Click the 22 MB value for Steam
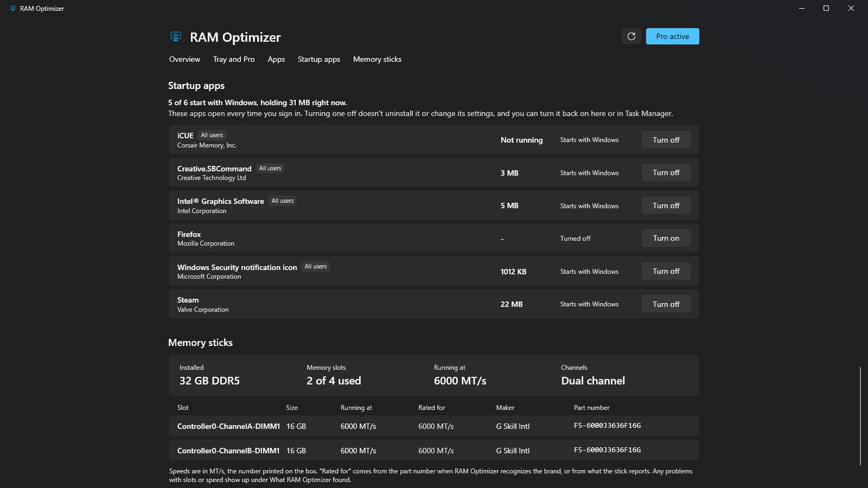The image size is (868, 488). point(512,304)
